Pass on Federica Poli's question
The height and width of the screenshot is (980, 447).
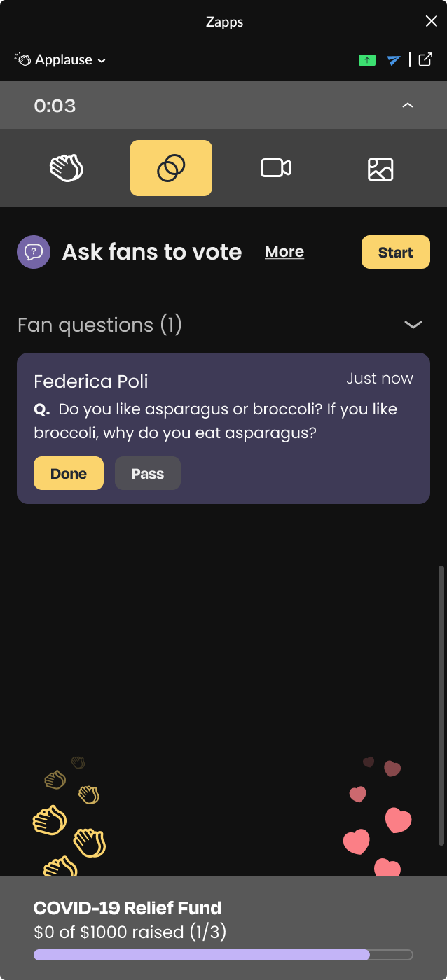click(x=148, y=474)
